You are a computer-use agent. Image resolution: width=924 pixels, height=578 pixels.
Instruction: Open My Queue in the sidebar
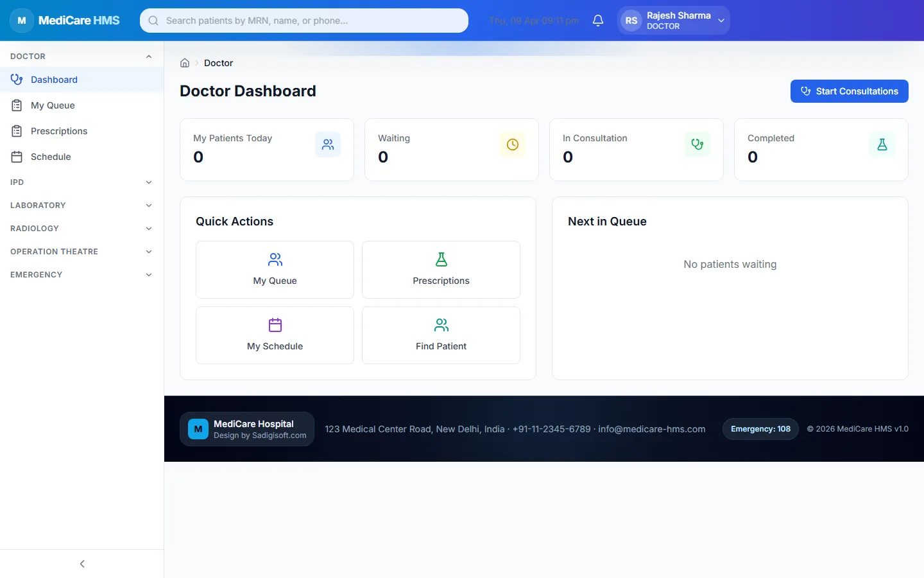point(81,105)
